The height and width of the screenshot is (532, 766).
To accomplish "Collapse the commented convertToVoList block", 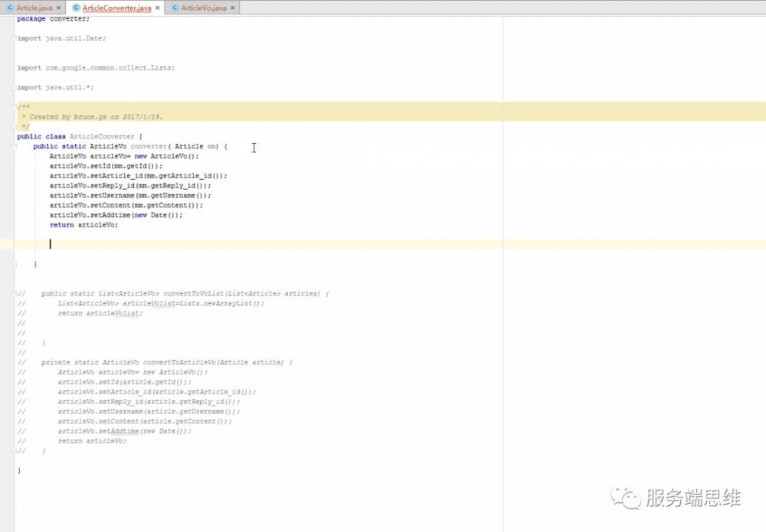I will point(12,293).
